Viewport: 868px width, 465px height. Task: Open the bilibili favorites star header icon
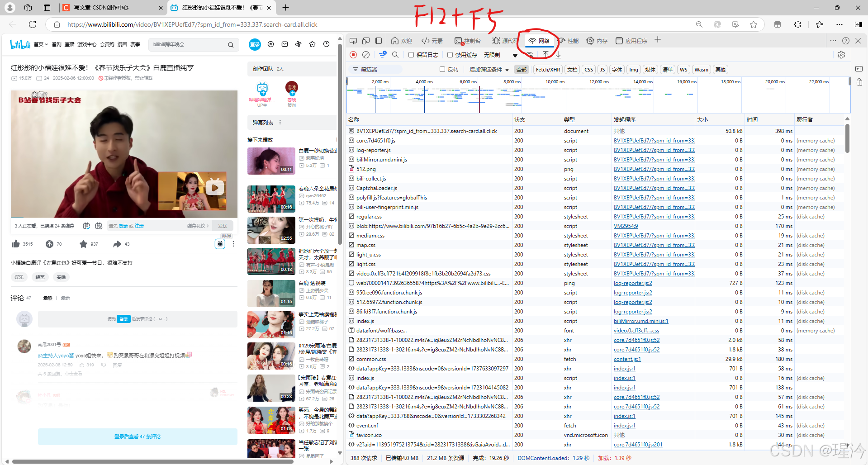tap(312, 44)
